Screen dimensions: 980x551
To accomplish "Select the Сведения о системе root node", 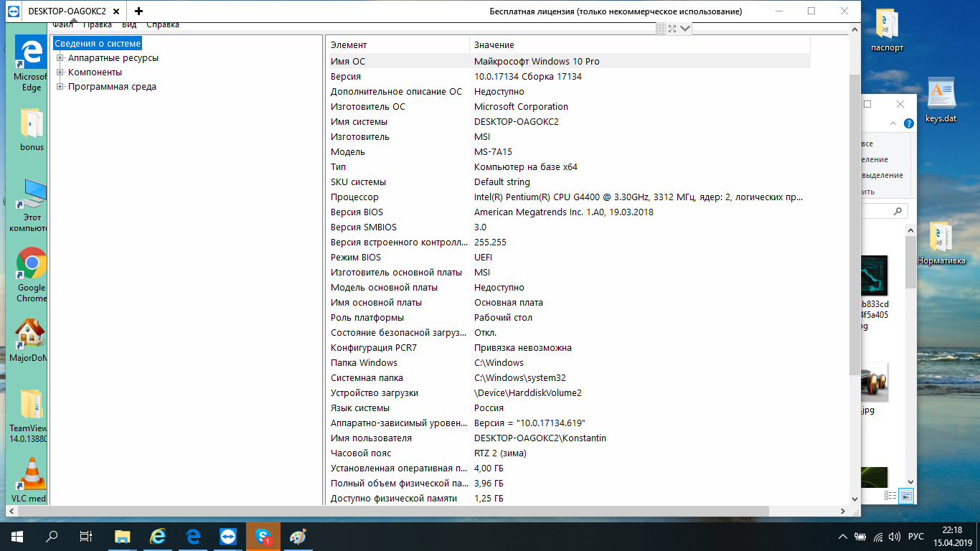I will coord(98,44).
